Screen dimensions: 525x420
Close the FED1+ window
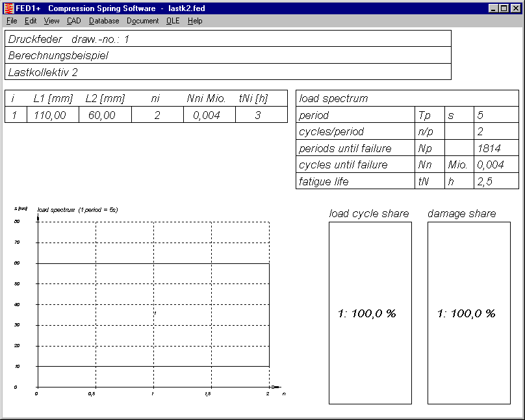[516, 8]
